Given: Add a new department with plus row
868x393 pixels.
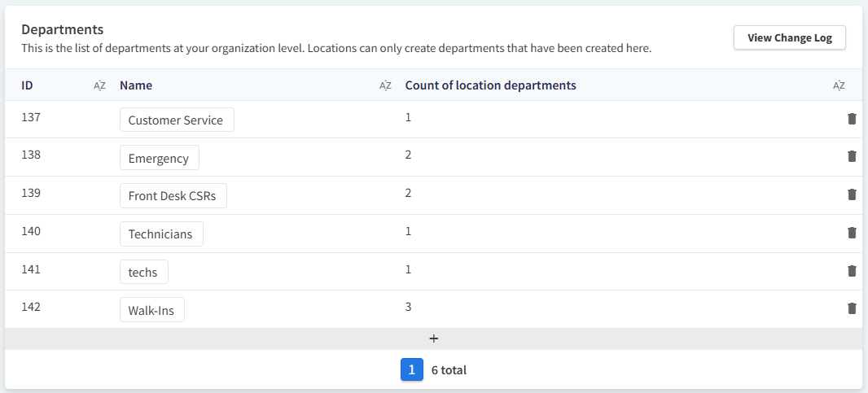Looking at the screenshot, I should (x=433, y=338).
